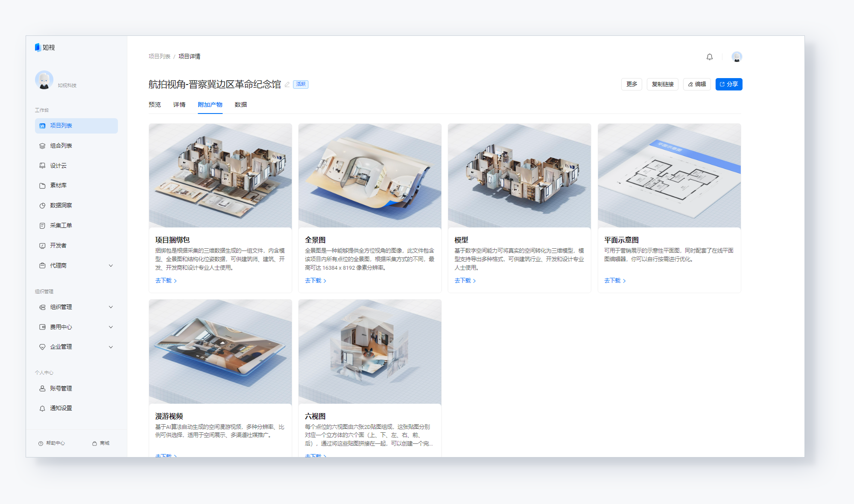Click the 全景图 card image

(370, 176)
